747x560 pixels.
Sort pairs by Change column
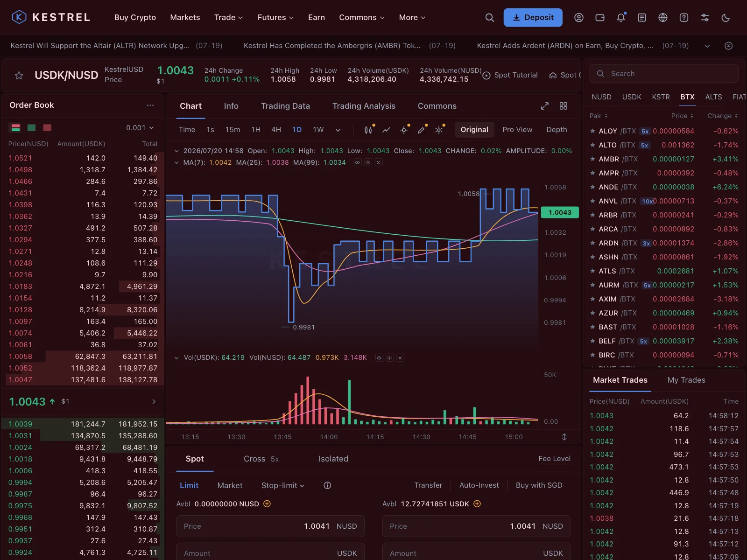[722, 116]
